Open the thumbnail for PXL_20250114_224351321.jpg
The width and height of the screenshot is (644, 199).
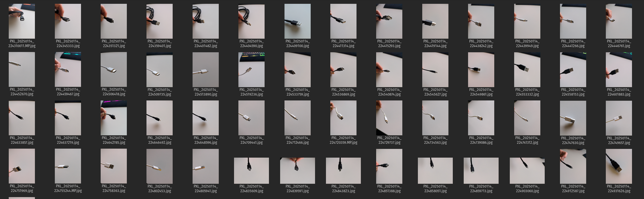114,21
